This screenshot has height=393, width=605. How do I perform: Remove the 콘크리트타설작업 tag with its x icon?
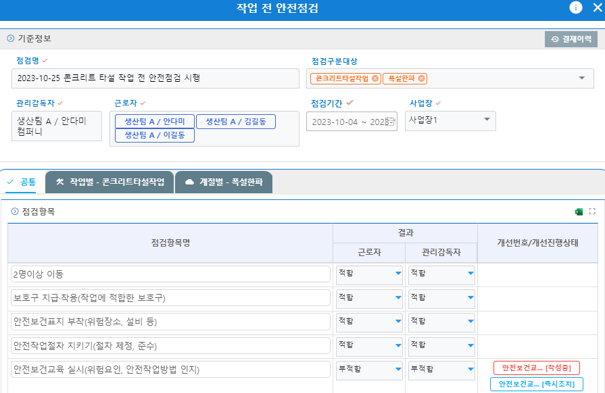375,78
